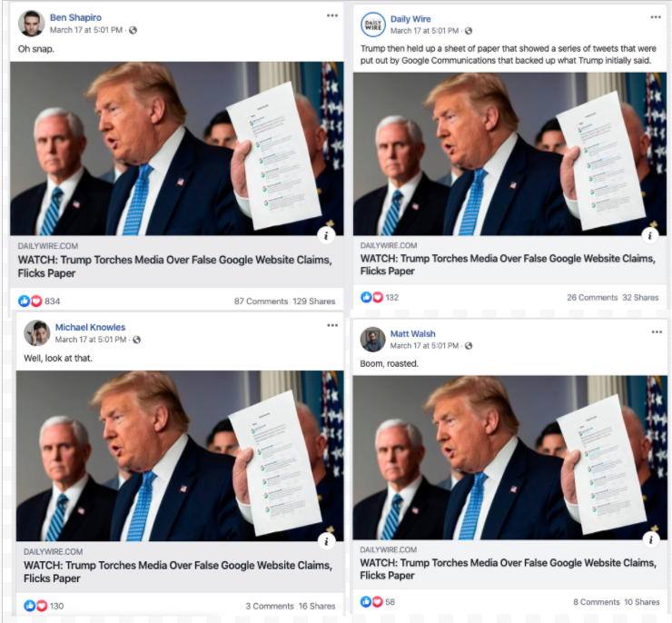Show the 58 reactions on Matt Walsh's post
Screen dimensions: 672x623
377,601
